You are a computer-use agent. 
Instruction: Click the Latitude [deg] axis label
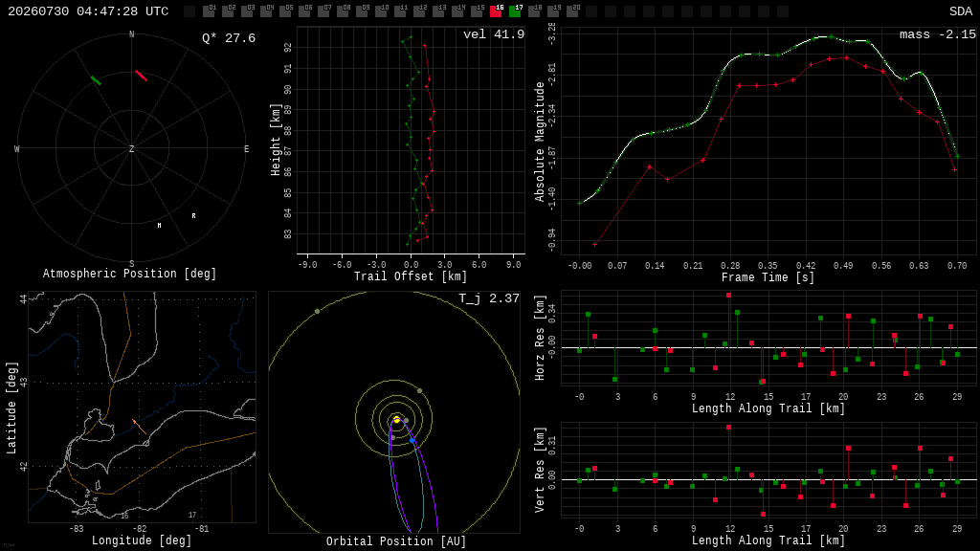pos(11,408)
